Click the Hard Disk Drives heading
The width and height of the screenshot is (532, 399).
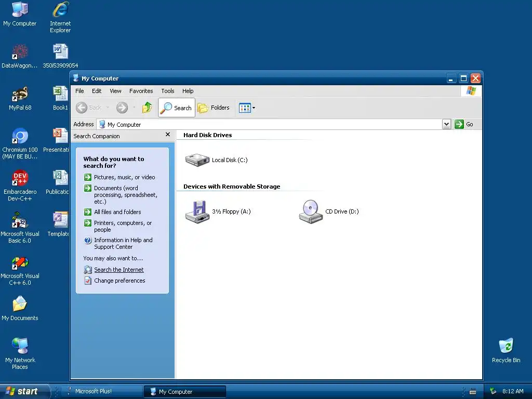pyautogui.click(x=208, y=135)
